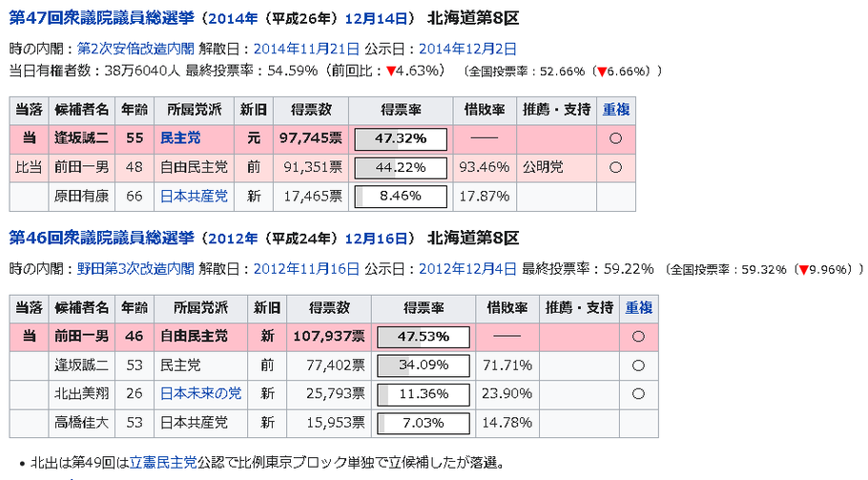Open the 第47回衆議院議員総選挙 link

pos(102,18)
